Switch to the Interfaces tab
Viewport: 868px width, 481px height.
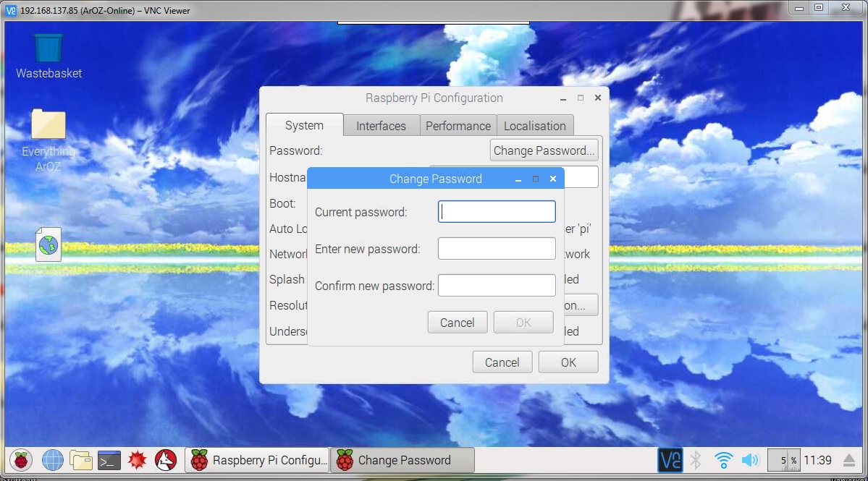coord(382,126)
